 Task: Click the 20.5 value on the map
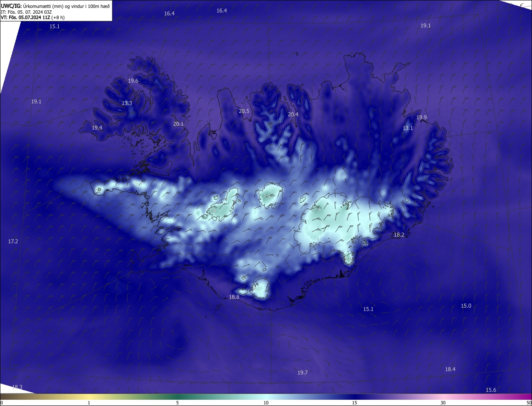[x=244, y=111]
